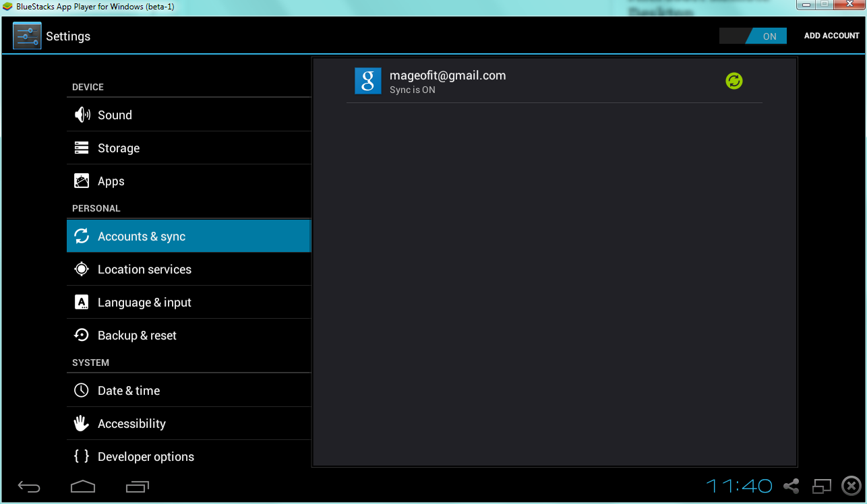Click the ADD ACCOUNT button

point(831,36)
